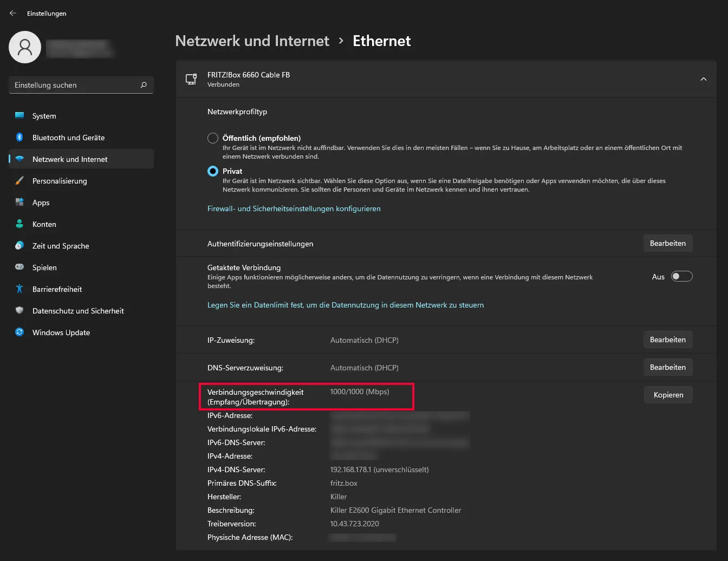Click the 192.168.178.1 (unverschlüsselt) DNS value
This screenshot has width=728, height=561.
pos(379,470)
